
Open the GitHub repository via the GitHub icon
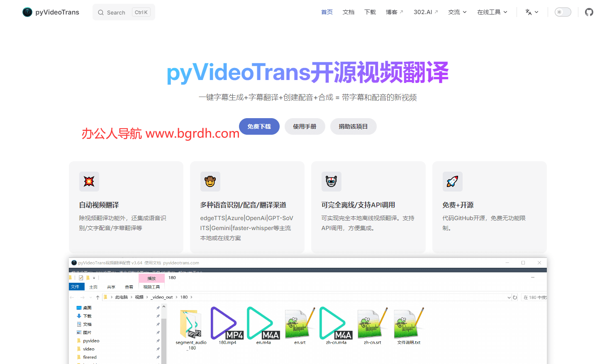tap(589, 12)
